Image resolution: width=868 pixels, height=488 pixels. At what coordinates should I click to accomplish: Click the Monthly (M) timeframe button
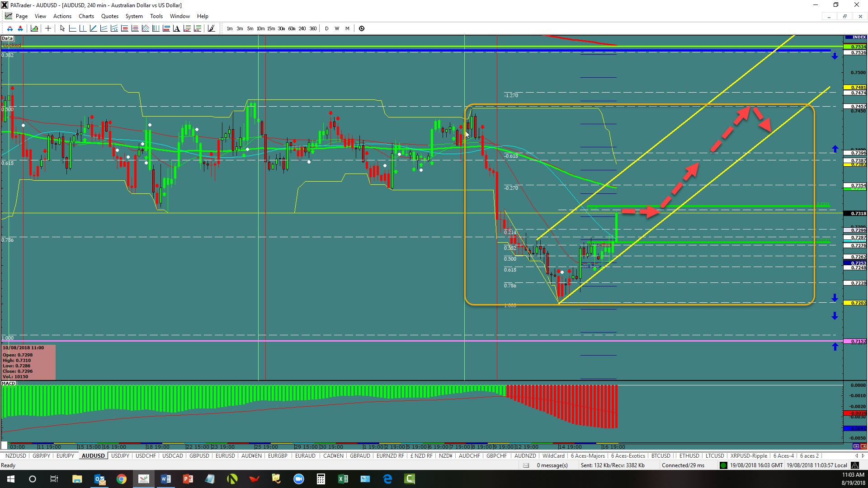[x=347, y=28]
